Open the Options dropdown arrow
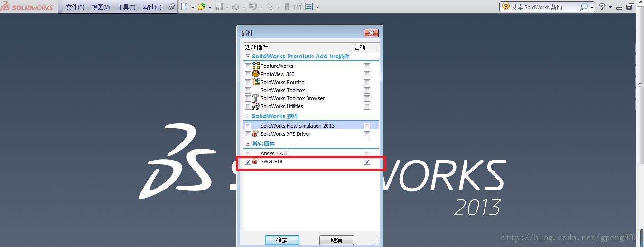This screenshot has height=247, width=644. point(317,7)
